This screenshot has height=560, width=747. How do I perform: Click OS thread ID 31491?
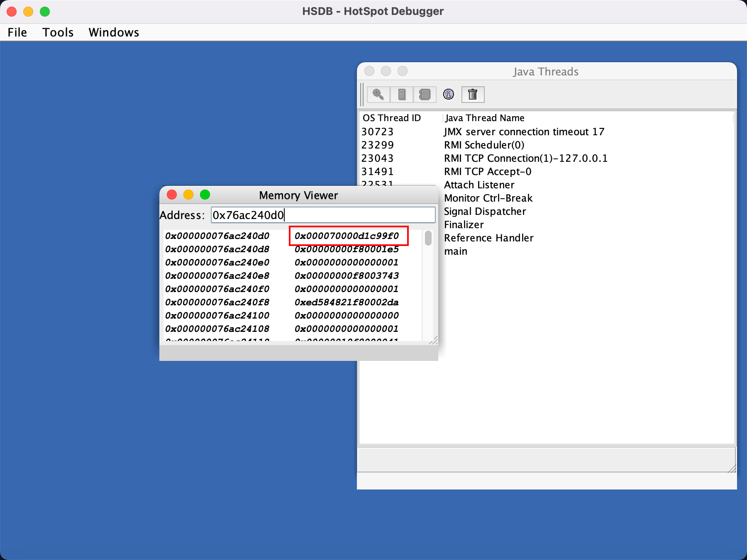click(377, 171)
